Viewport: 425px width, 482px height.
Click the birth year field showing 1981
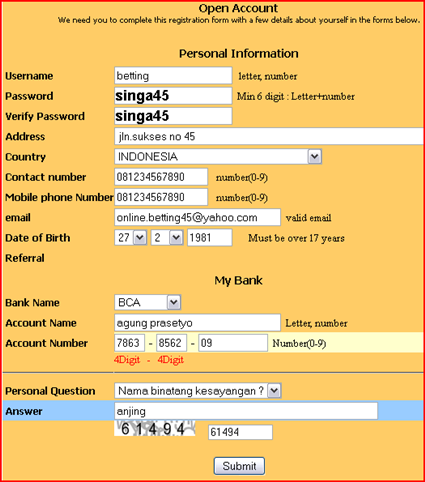(x=210, y=238)
